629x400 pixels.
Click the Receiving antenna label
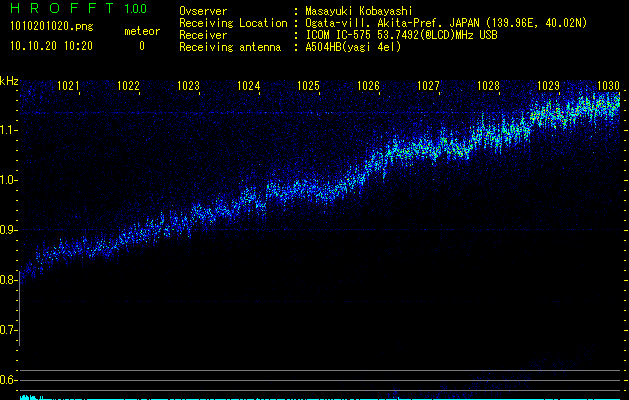point(230,47)
